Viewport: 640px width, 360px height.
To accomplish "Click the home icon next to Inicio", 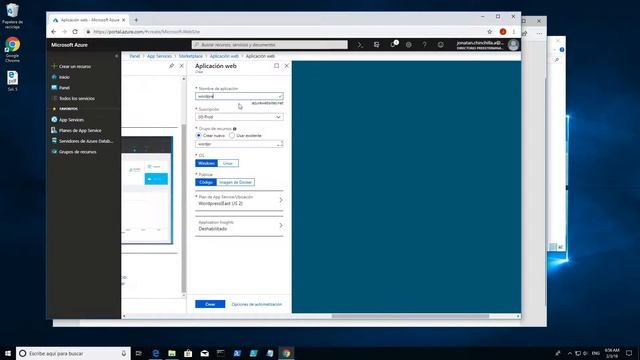I will [54, 77].
